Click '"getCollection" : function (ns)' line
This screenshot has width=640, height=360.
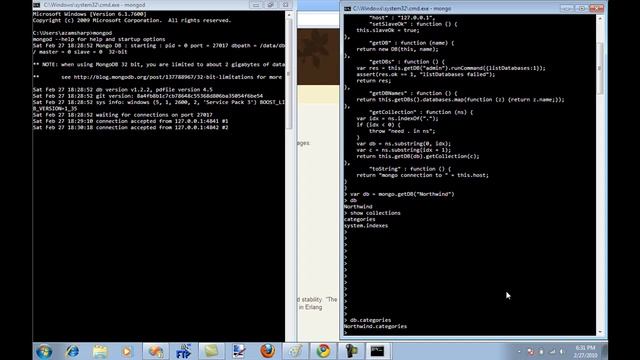[421, 112]
